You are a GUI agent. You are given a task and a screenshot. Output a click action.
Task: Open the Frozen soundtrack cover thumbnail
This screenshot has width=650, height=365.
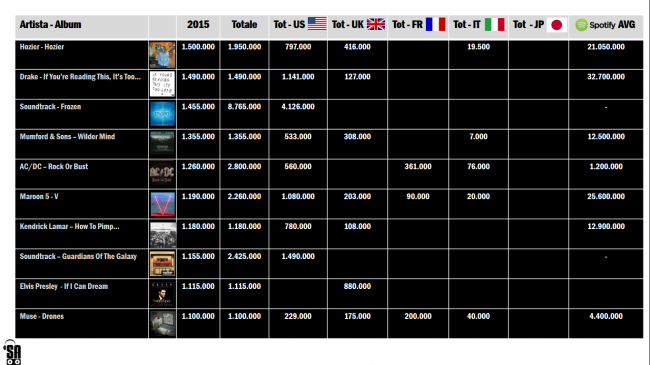click(162, 114)
